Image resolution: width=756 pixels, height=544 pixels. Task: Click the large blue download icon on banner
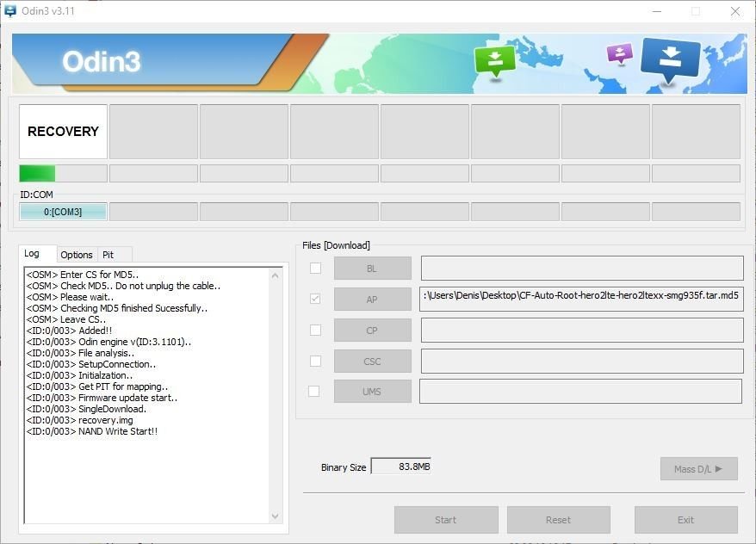coord(670,60)
